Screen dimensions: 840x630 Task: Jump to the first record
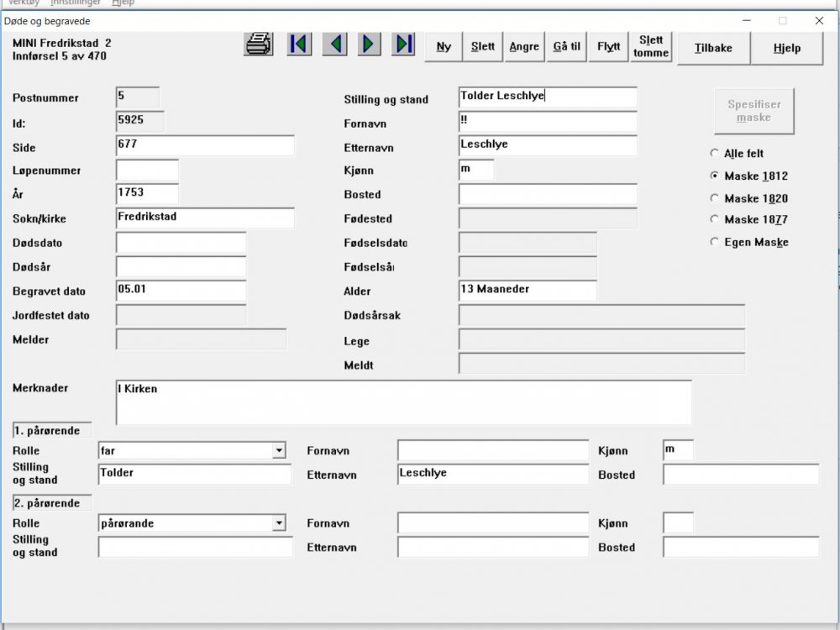(x=299, y=45)
